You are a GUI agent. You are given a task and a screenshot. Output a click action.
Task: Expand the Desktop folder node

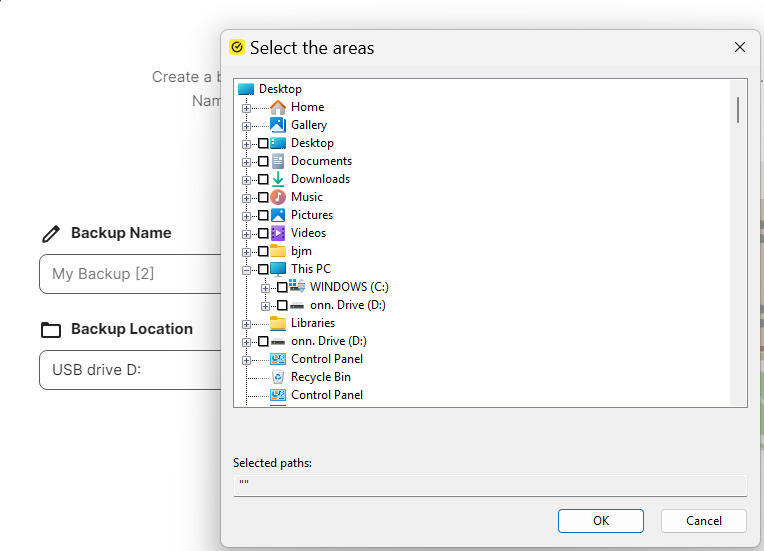click(x=246, y=143)
